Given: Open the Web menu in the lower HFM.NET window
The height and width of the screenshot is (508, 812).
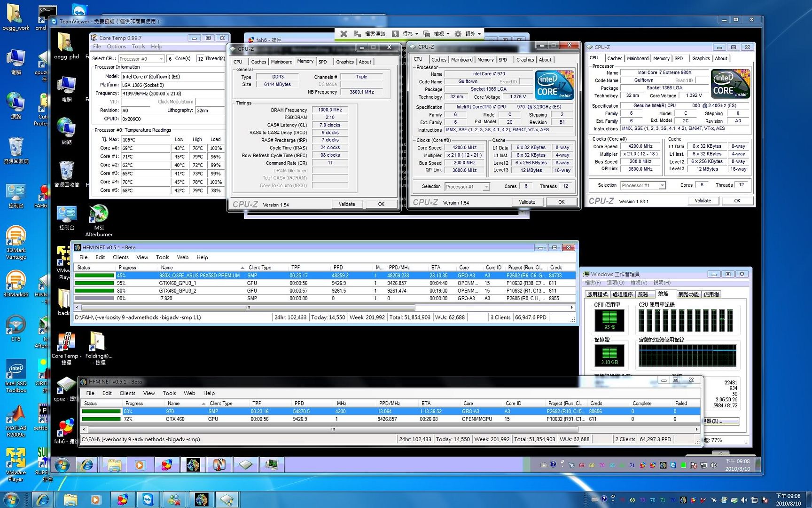Looking at the screenshot, I should (189, 393).
